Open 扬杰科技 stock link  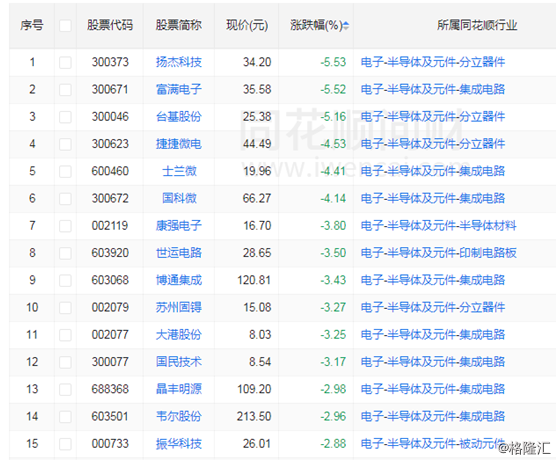[179, 62]
